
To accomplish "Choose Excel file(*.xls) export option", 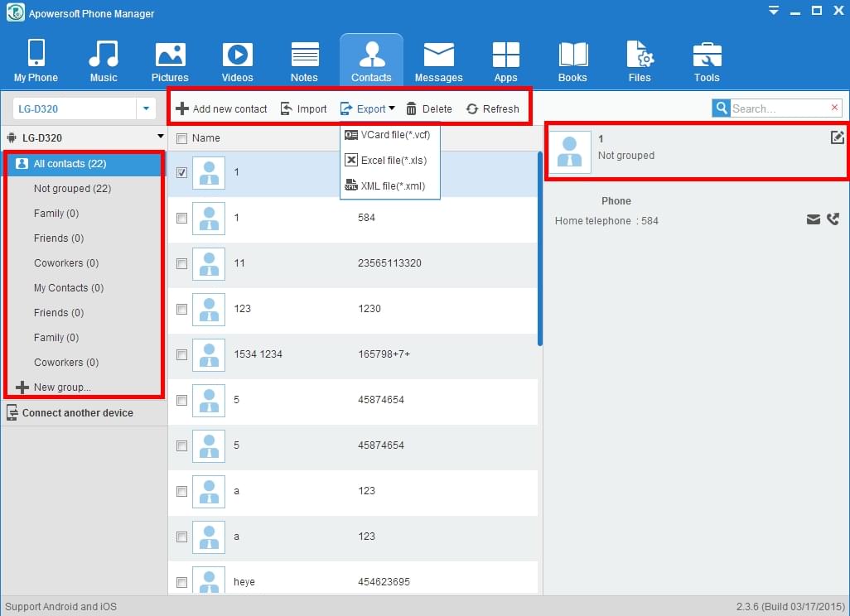I will [x=389, y=161].
